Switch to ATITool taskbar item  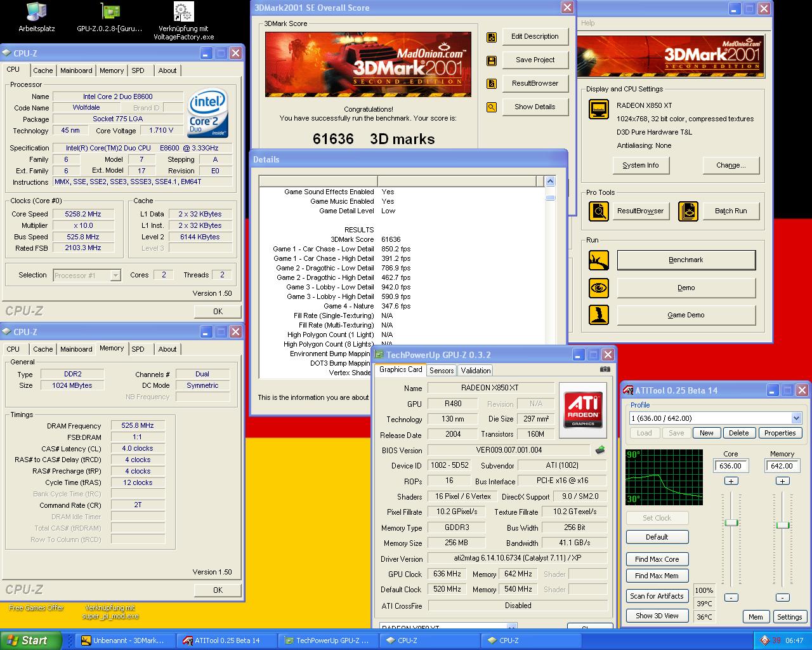tap(226, 640)
